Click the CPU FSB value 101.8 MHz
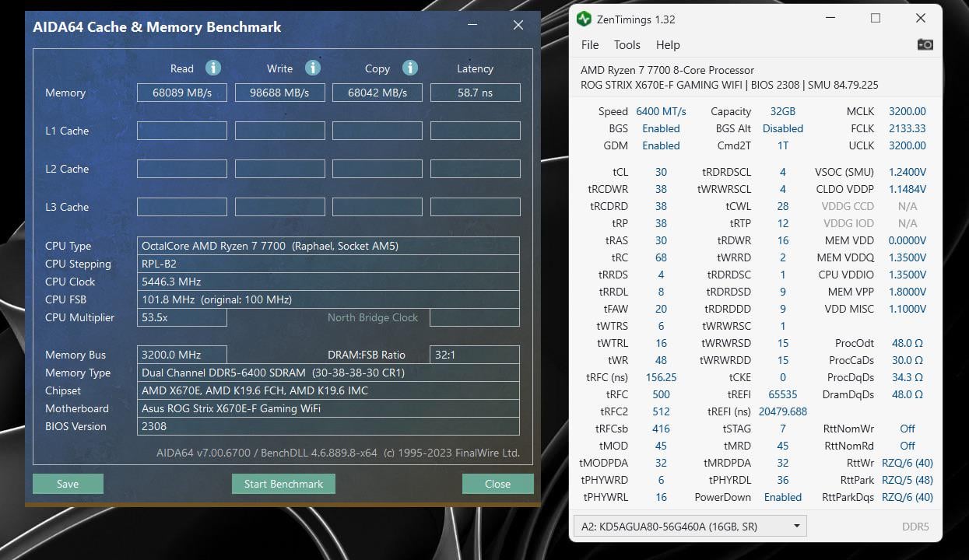 point(328,299)
